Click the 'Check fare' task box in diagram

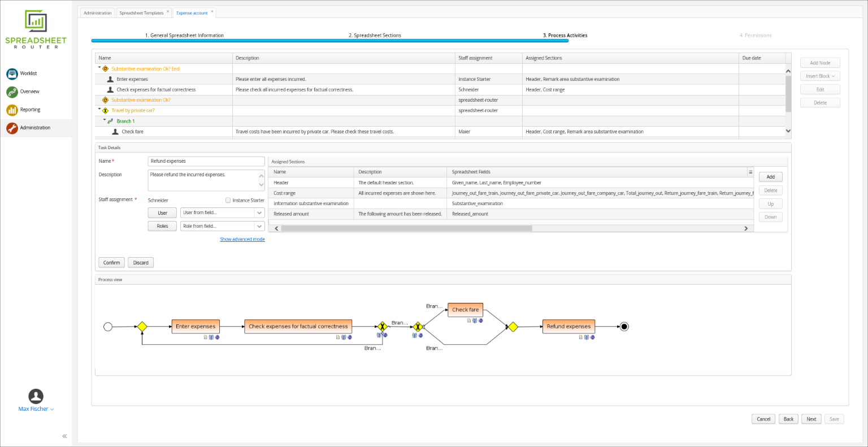coord(465,310)
